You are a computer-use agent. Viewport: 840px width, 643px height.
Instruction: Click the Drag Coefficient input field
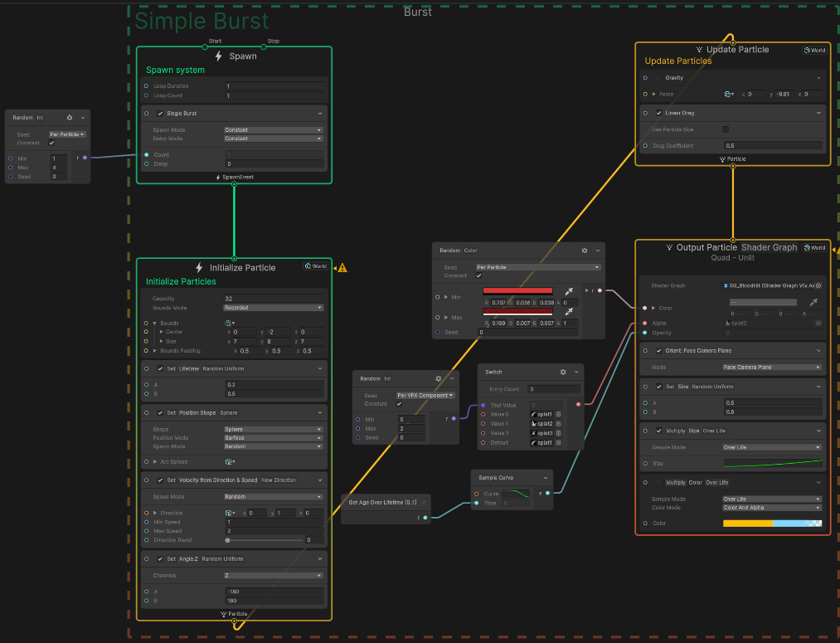(772, 146)
